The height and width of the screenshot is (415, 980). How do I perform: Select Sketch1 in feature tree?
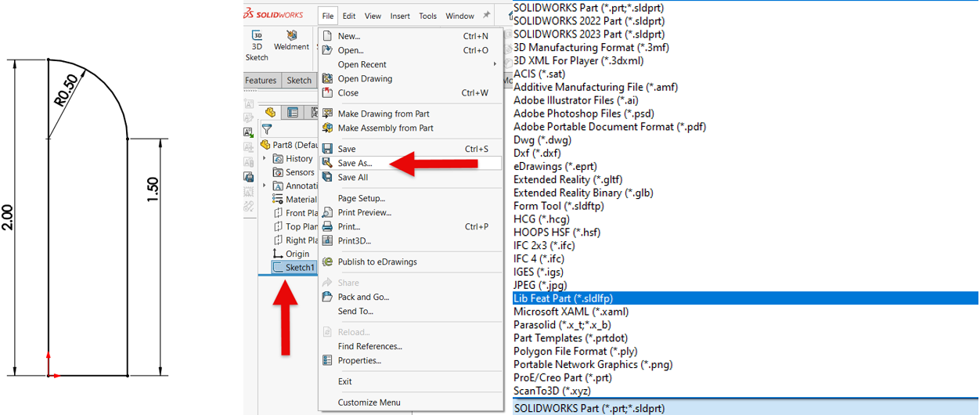pos(294,268)
